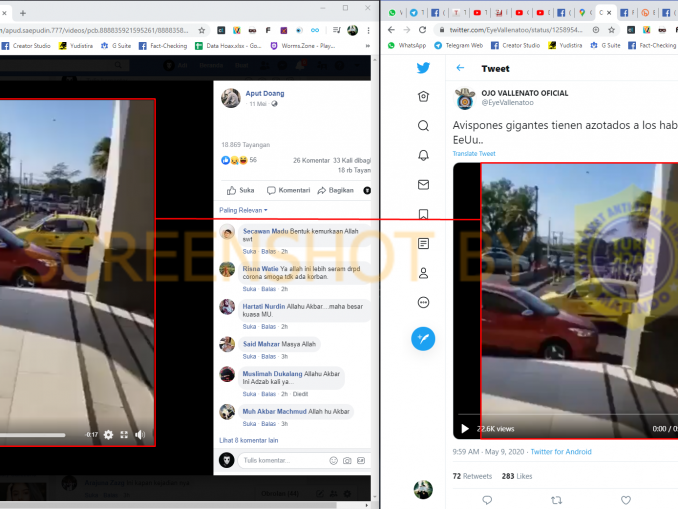Open Telegram Web bookmark in Twitter browser
Screen dimensions: 678x509
pyautogui.click(x=458, y=45)
